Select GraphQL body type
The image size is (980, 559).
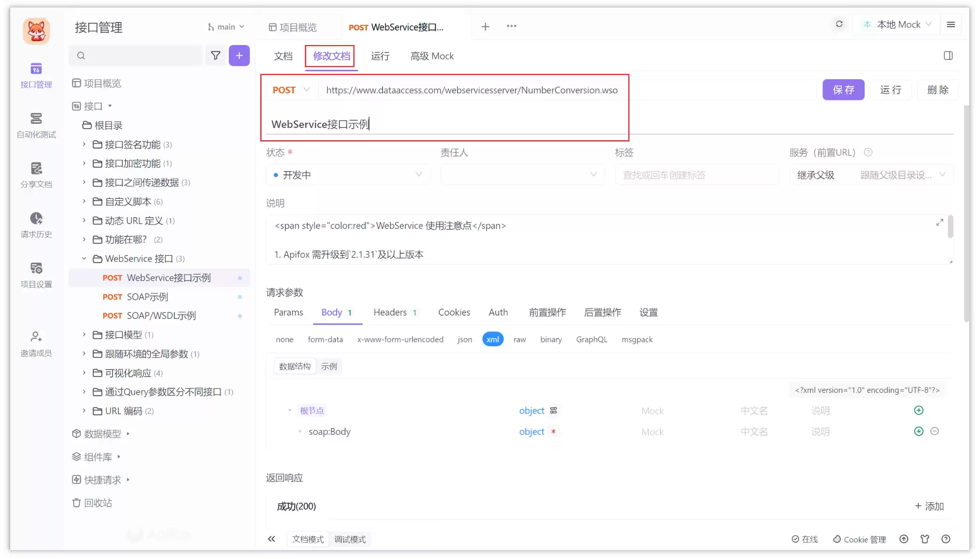[592, 340]
